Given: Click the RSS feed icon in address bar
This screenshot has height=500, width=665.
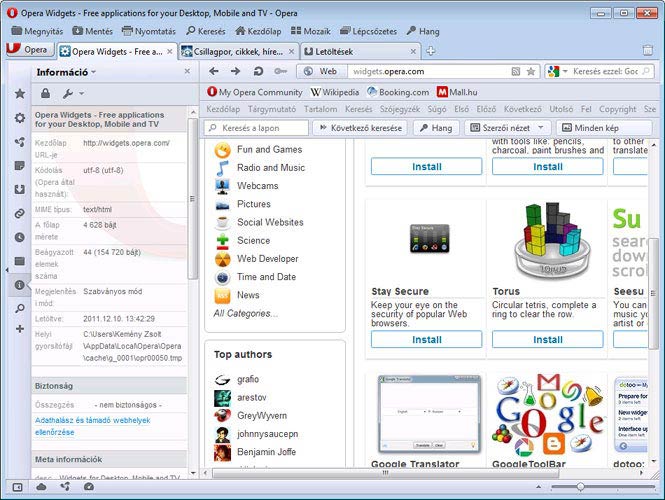Looking at the screenshot, I should pos(516,71).
